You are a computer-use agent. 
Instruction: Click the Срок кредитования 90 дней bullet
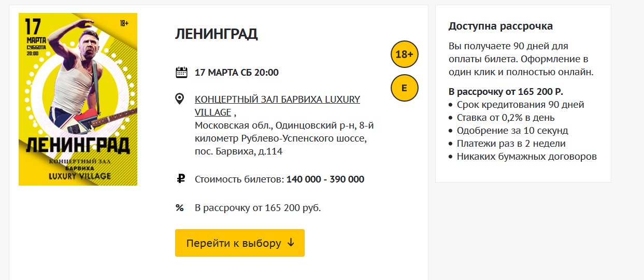click(x=520, y=105)
